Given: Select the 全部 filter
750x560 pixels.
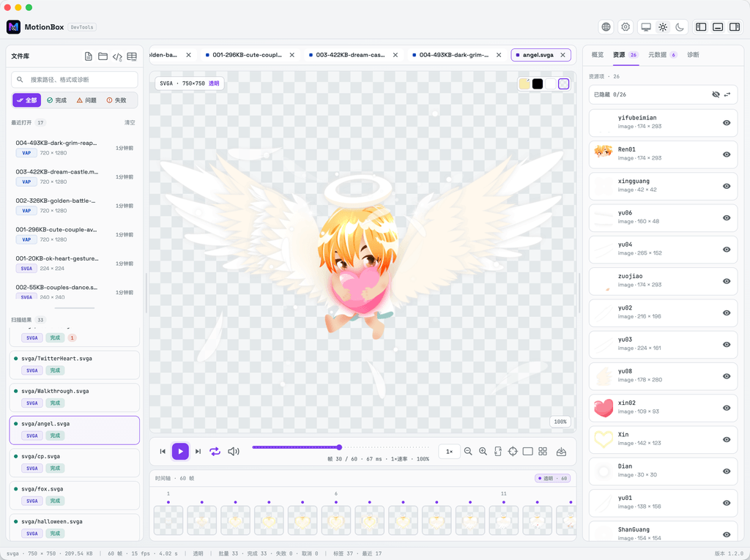Looking at the screenshot, I should [27, 100].
